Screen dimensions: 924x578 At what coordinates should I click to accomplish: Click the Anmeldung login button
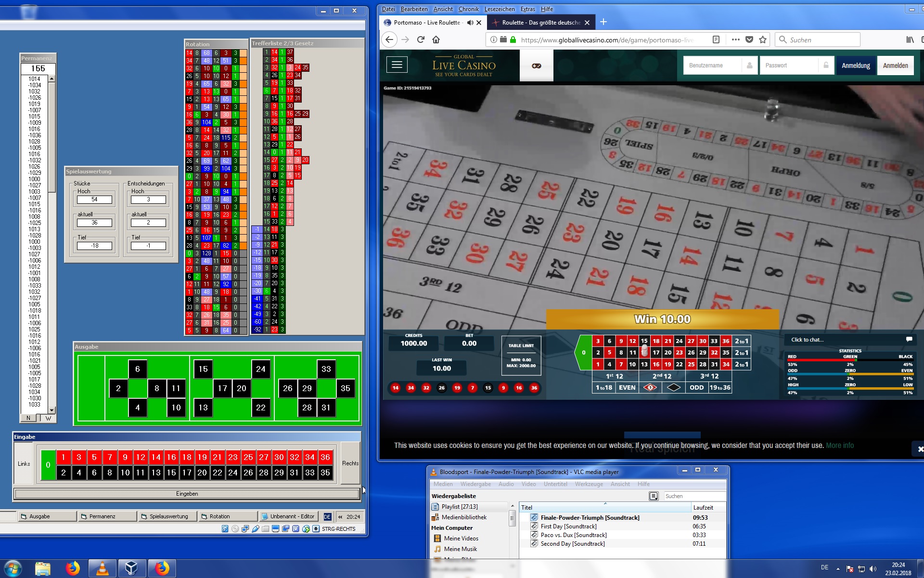[x=856, y=66]
